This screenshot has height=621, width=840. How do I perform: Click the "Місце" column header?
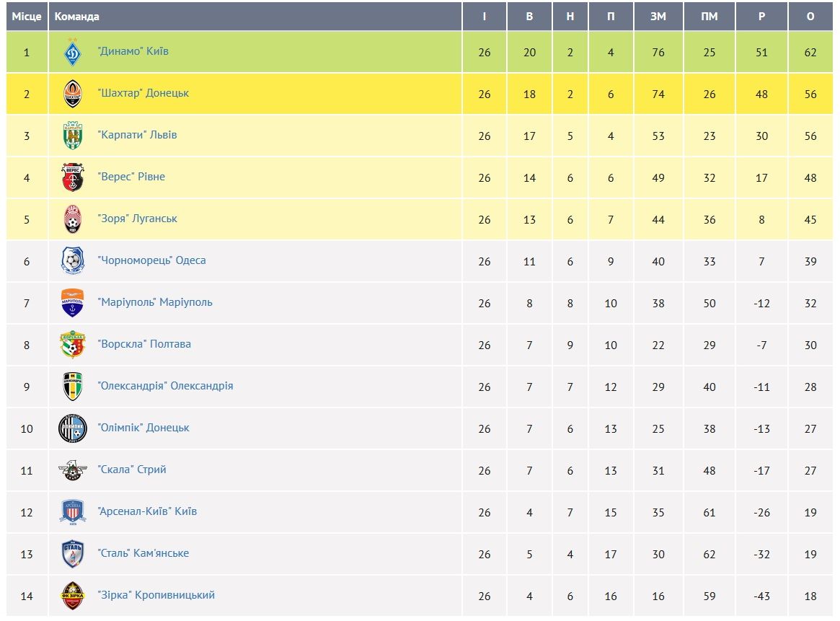tap(27, 17)
